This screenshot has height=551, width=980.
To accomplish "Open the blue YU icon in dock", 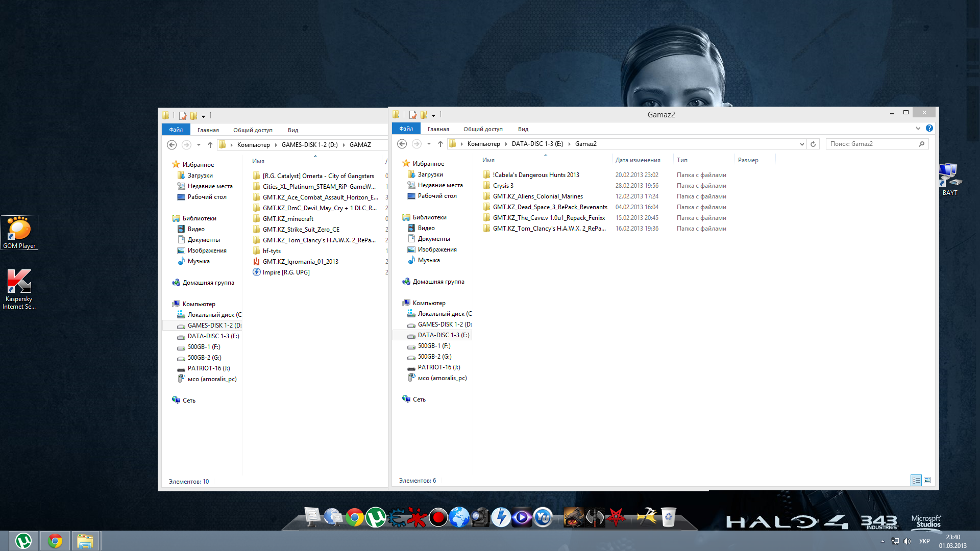I will tap(543, 517).
